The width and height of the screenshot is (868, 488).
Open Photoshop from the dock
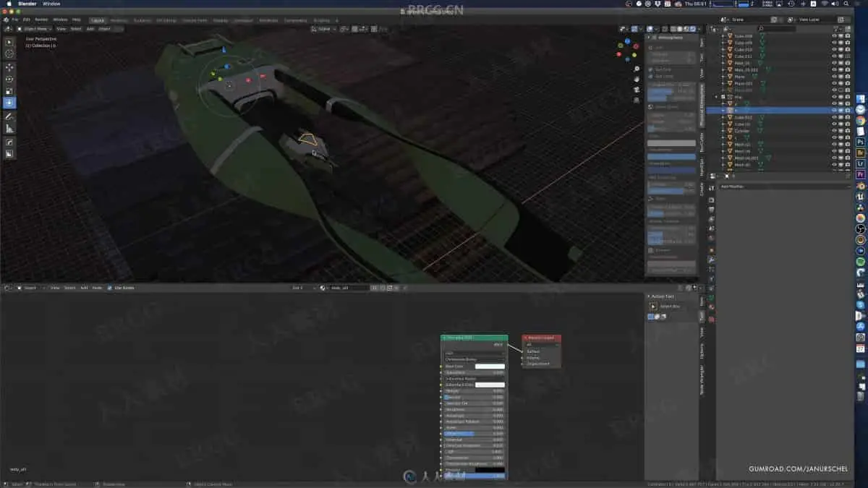click(861, 142)
